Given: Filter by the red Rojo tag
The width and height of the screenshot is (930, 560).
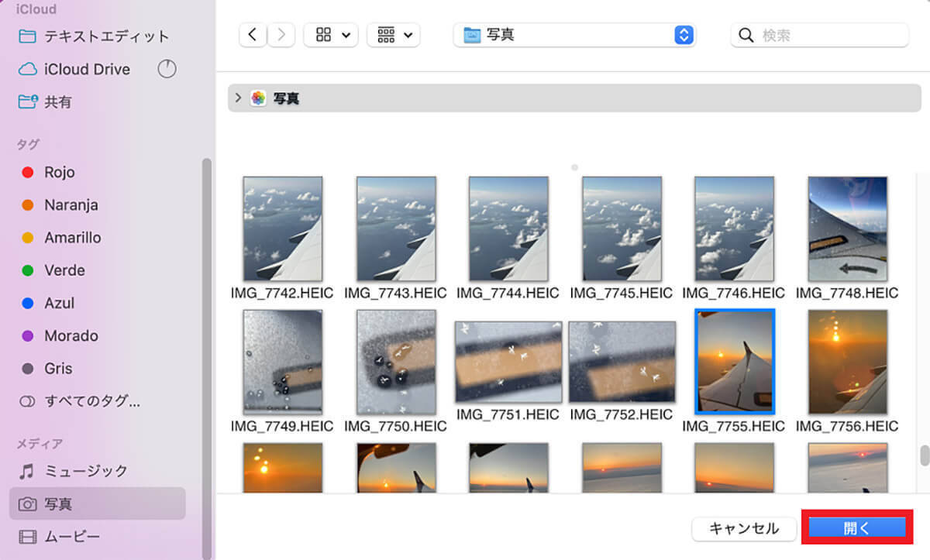Looking at the screenshot, I should coord(59,172).
